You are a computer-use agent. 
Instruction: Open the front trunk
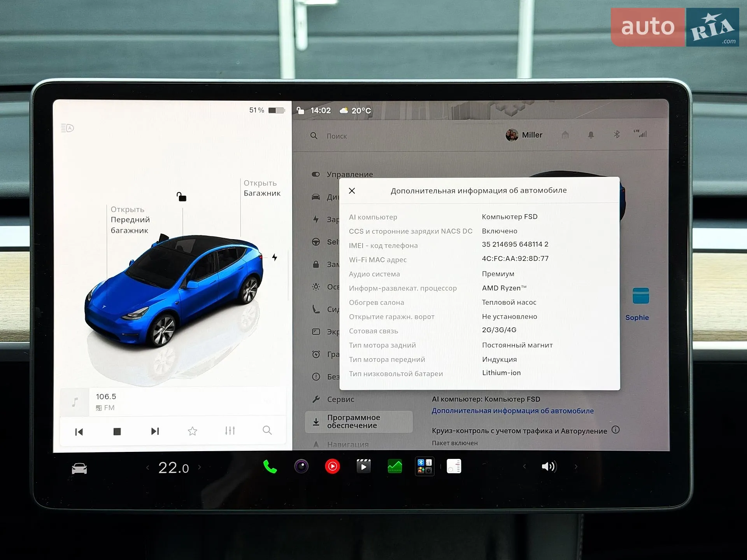(130, 220)
